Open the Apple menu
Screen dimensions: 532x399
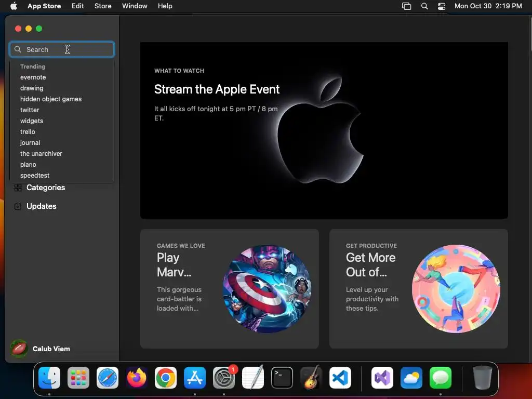(x=14, y=6)
